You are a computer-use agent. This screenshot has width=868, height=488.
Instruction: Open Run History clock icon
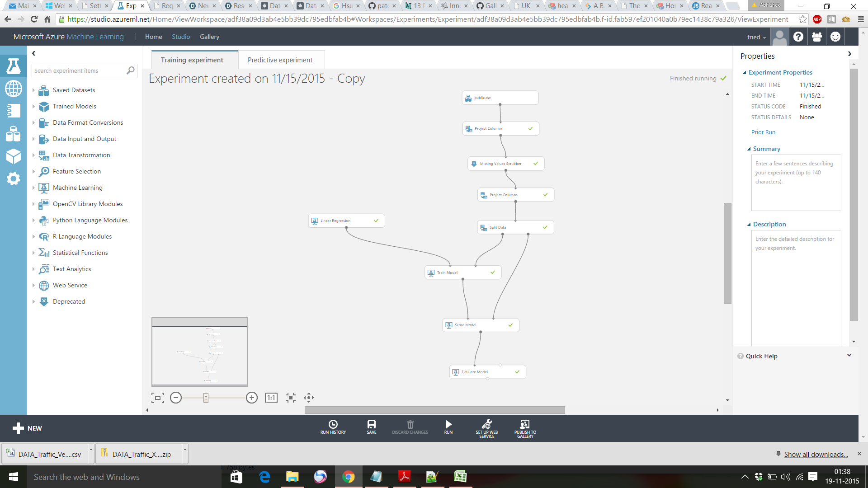pos(333,425)
